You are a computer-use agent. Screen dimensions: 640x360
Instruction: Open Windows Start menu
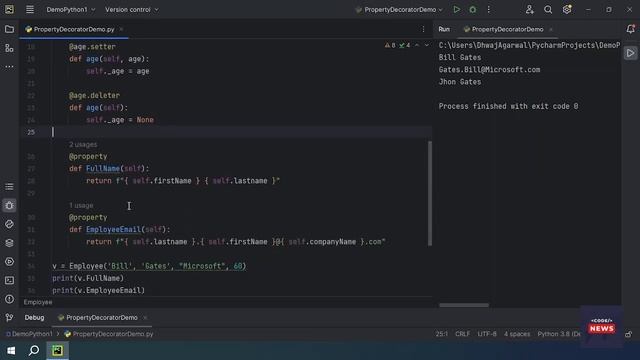[x=11, y=350]
